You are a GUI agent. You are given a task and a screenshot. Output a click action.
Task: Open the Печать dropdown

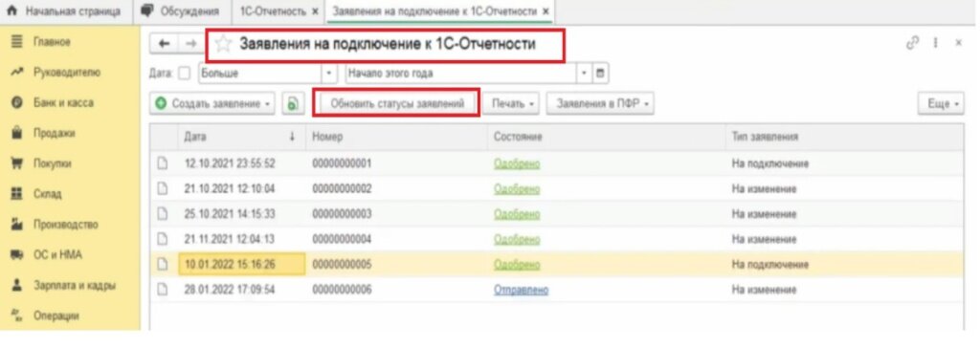(511, 104)
